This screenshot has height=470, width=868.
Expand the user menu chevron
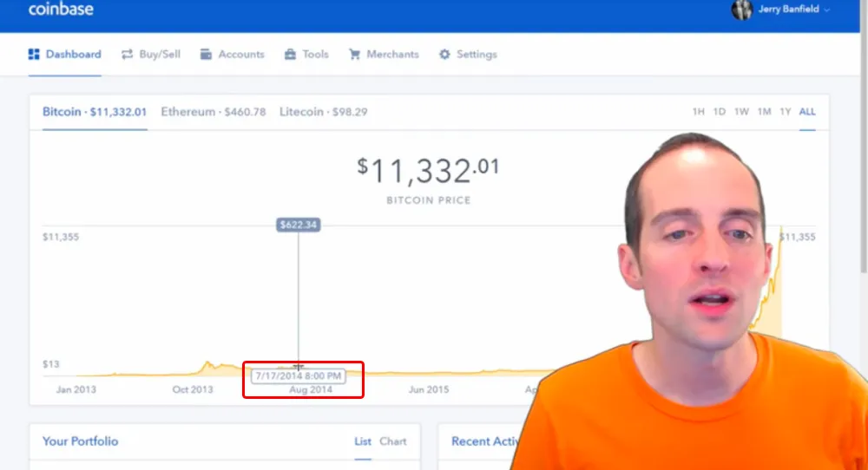[x=827, y=10]
